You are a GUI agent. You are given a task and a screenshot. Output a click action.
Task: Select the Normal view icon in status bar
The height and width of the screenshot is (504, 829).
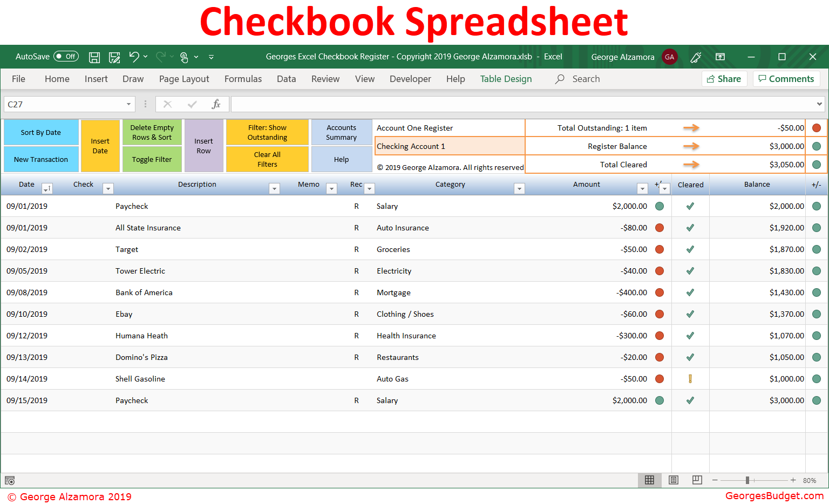pyautogui.click(x=649, y=480)
